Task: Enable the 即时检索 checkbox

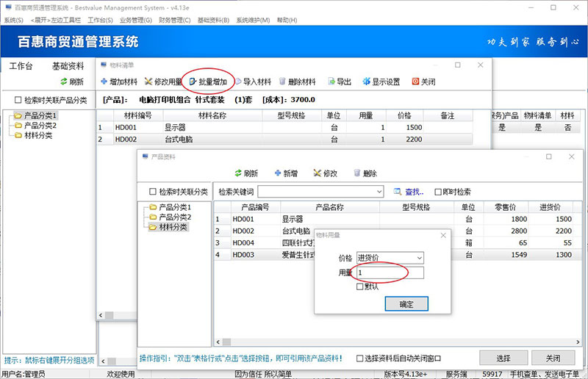Action: click(x=437, y=192)
